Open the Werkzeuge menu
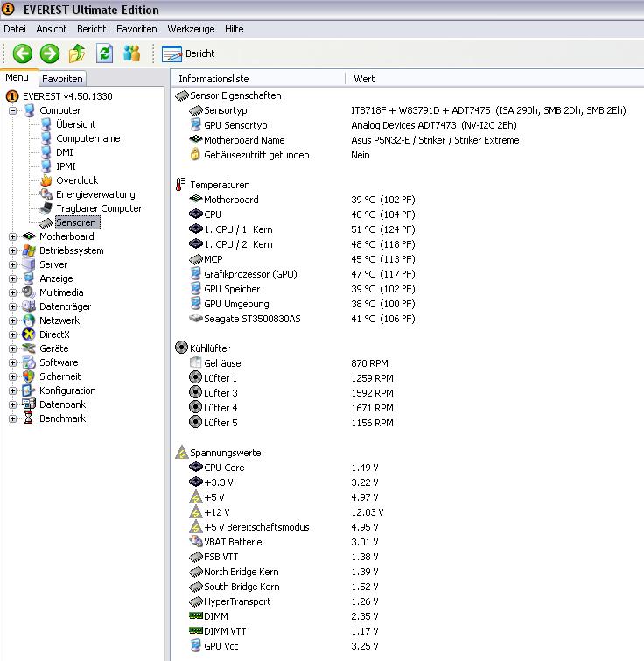This screenshot has width=644, height=661. (191, 29)
